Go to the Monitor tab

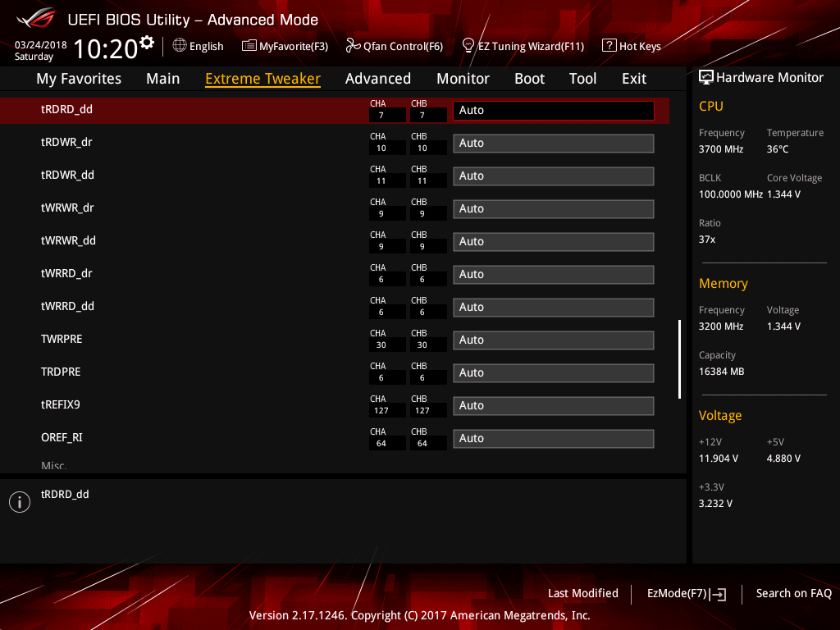[x=463, y=79]
